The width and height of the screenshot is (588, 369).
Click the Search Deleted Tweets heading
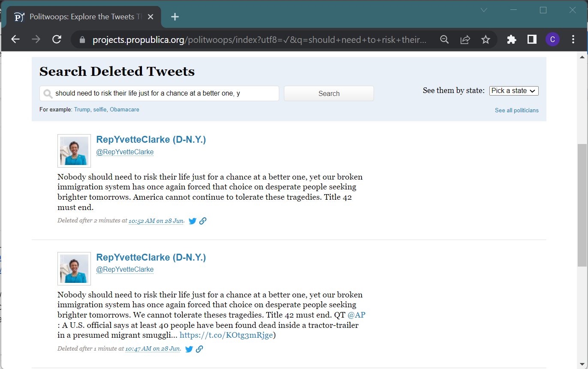[x=117, y=72]
